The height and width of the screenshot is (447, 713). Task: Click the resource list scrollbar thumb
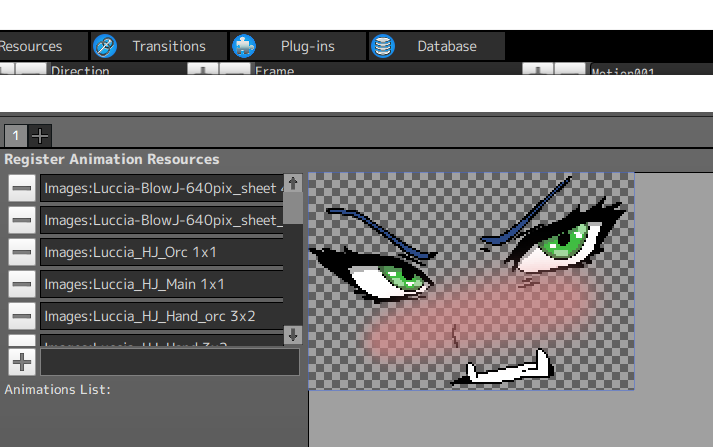[x=293, y=208]
